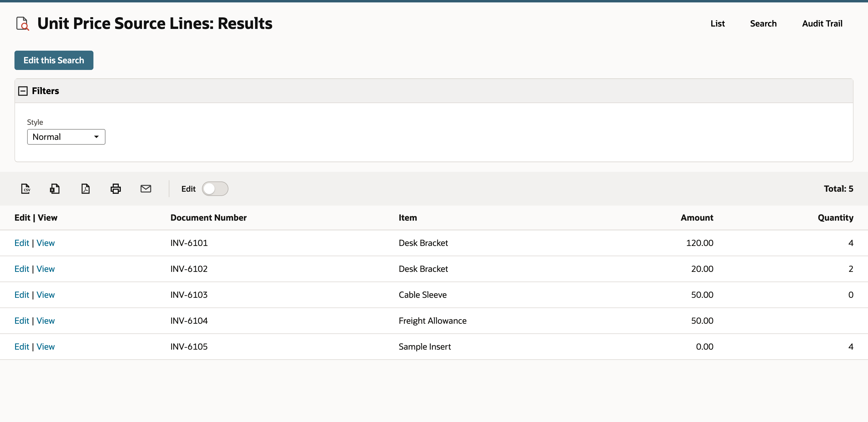Toggle the inline Edit switch
The image size is (868, 422).
[x=215, y=189]
